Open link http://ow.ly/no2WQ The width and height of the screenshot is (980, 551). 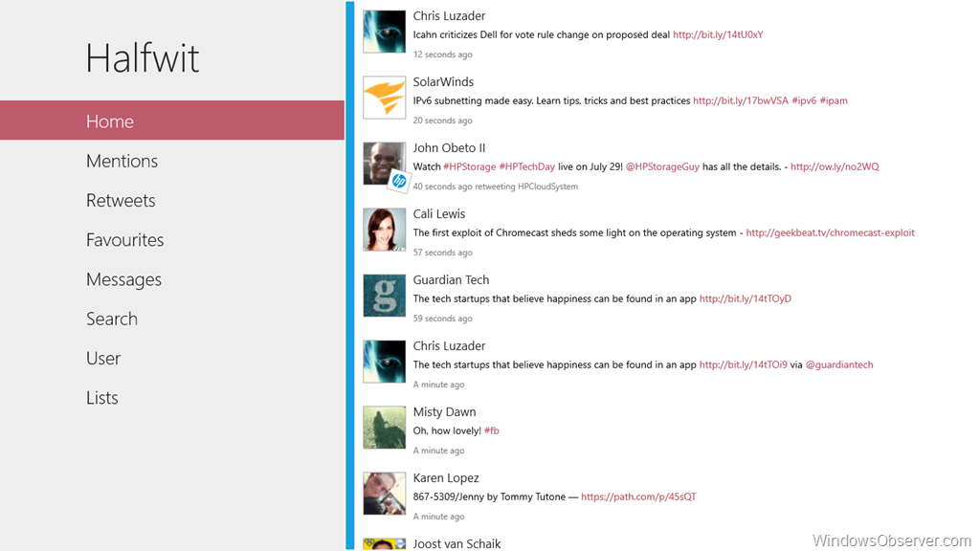point(835,166)
